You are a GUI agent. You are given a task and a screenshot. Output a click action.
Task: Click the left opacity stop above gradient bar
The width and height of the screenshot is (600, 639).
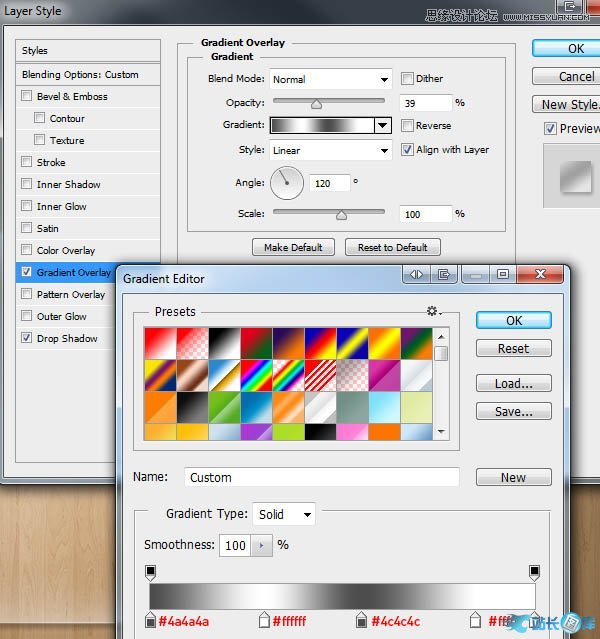151,572
